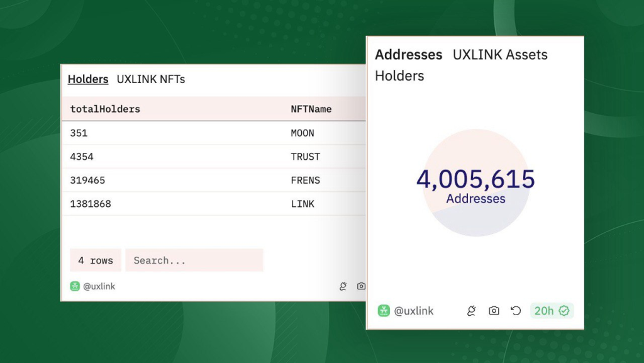Click the @uxlink username in the Holders card
Screen dimensions: 644x363
coord(99,286)
